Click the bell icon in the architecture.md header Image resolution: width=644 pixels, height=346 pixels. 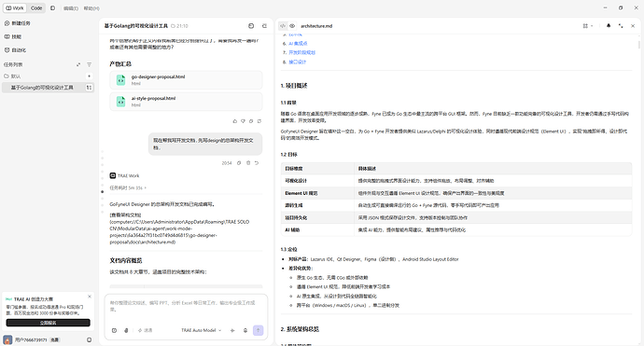[609, 25]
